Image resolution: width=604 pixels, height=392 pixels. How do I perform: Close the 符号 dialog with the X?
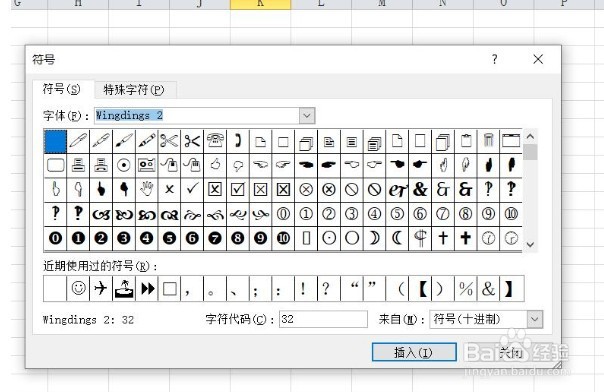pyautogui.click(x=538, y=59)
